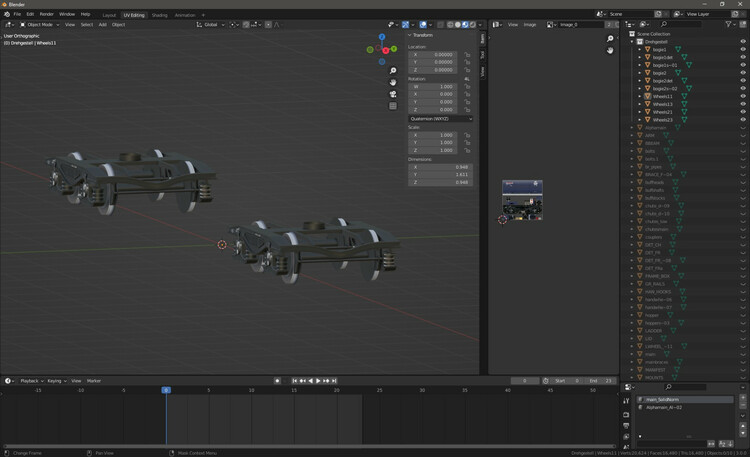Toggle snapping magnet in viewport header

tap(246, 24)
